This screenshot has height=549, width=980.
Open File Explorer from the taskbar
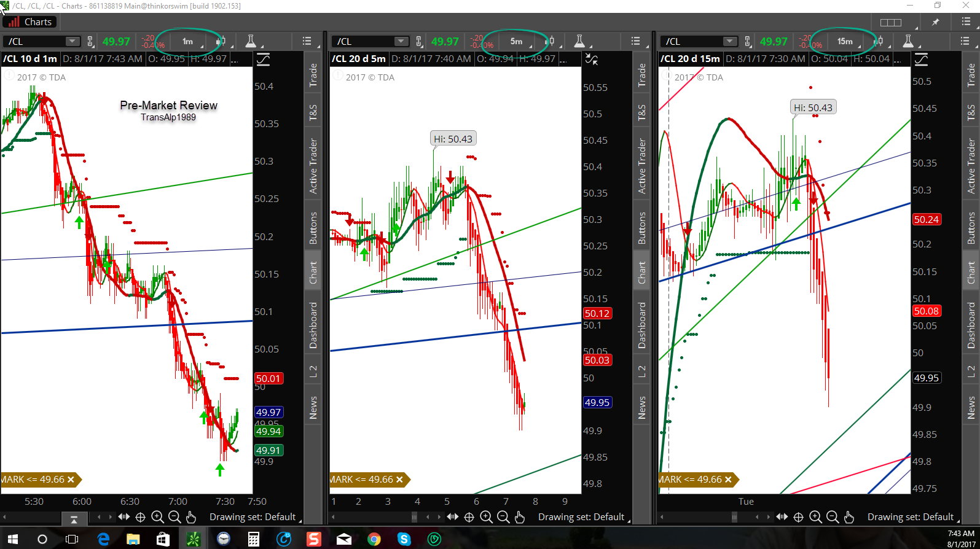[133, 539]
